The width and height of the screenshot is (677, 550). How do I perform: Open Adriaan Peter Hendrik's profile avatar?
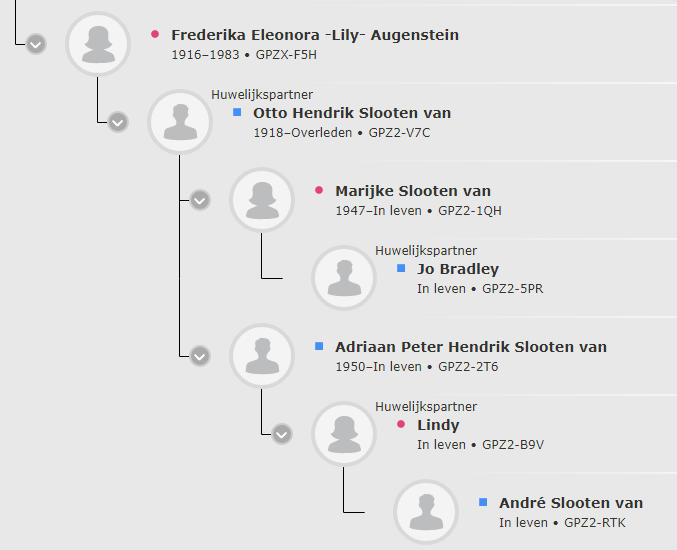click(262, 356)
